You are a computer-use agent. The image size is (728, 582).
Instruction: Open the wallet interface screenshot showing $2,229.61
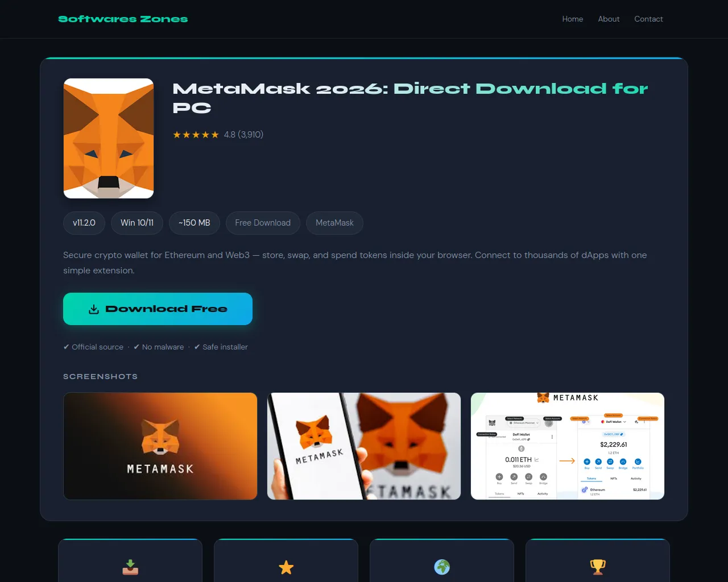[568, 446]
